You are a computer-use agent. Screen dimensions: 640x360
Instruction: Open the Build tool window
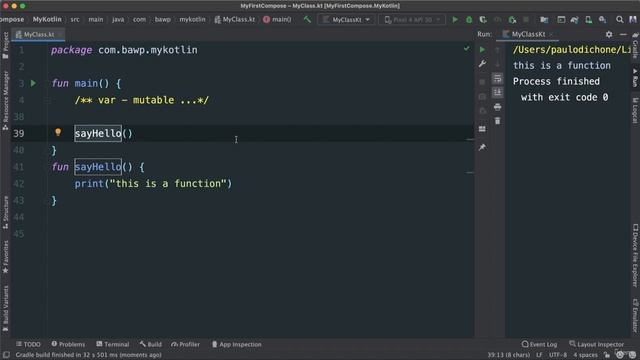point(150,344)
